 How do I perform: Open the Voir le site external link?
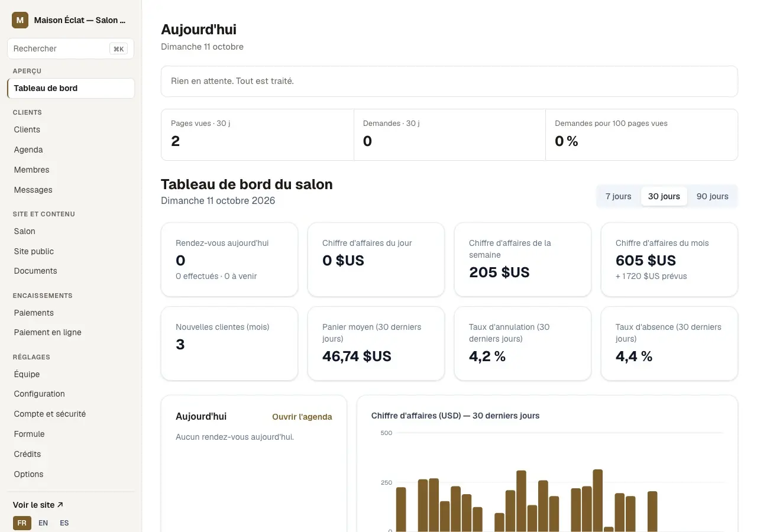(x=38, y=505)
